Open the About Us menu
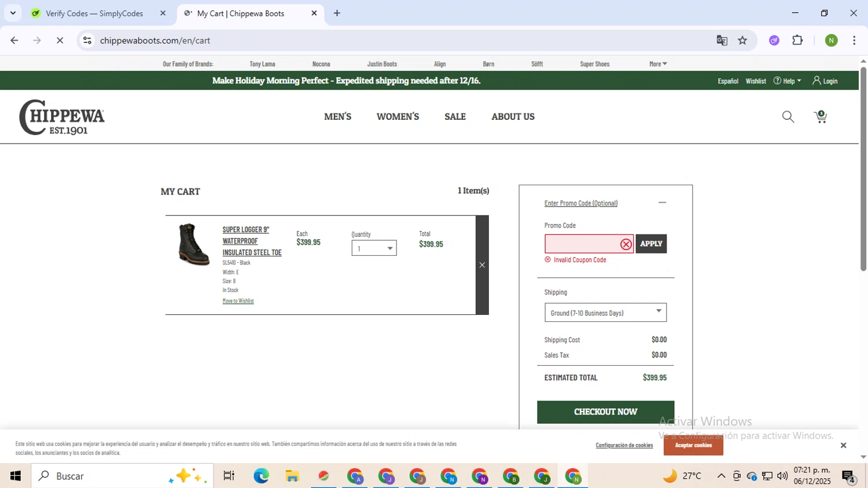The height and width of the screenshot is (488, 868). click(513, 117)
